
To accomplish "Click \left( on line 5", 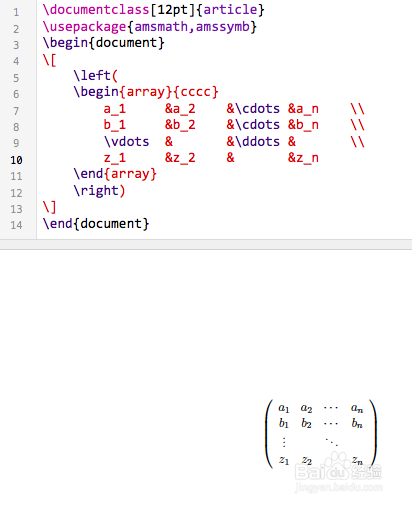I will [96, 75].
